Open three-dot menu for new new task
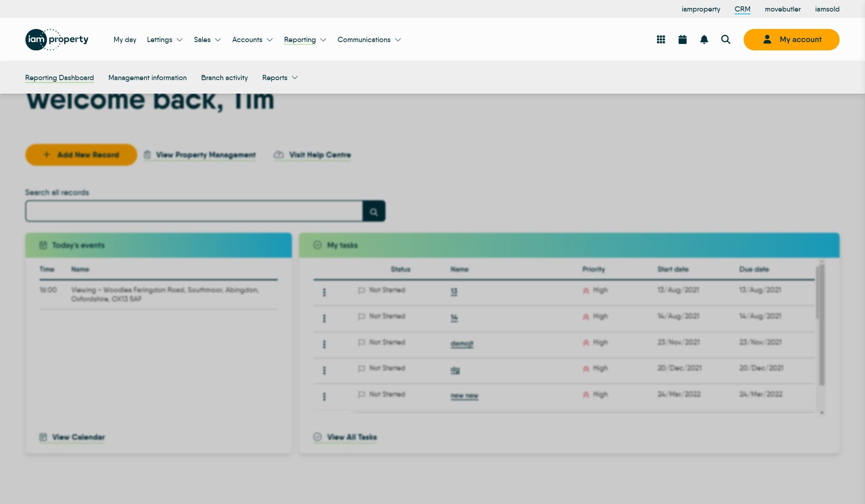The height and width of the screenshot is (504, 865). click(x=324, y=397)
